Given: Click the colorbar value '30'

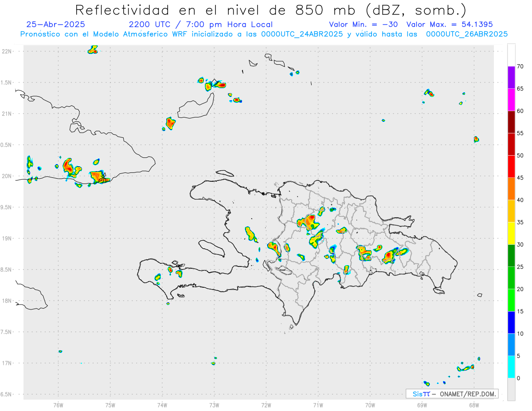Looking at the screenshot, I should [520, 245].
